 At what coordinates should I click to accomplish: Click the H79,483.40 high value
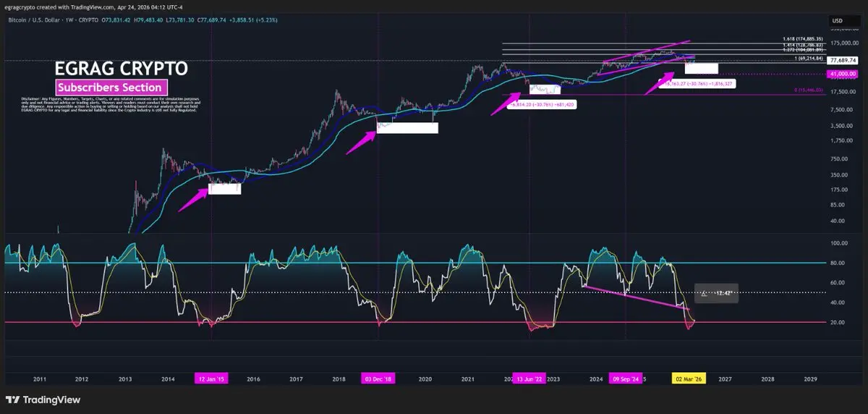[x=149, y=20]
